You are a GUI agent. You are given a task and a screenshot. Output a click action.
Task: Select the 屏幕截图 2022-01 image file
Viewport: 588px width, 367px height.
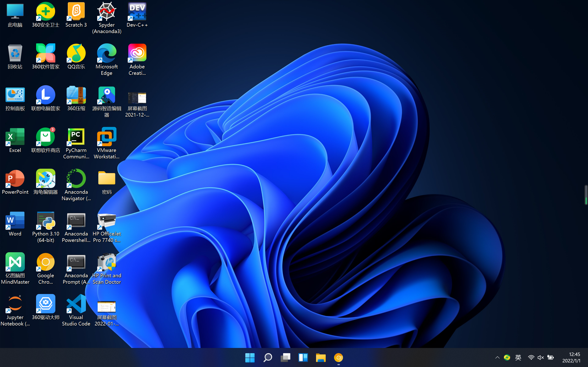(x=107, y=313)
